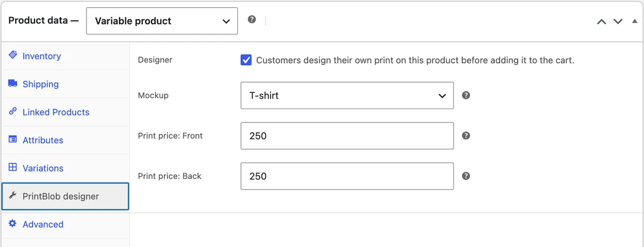Click the Shipping truck icon

click(x=13, y=83)
